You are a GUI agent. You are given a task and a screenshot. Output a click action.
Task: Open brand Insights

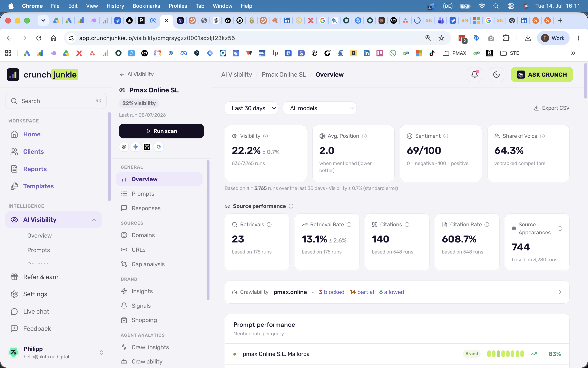click(159, 291)
